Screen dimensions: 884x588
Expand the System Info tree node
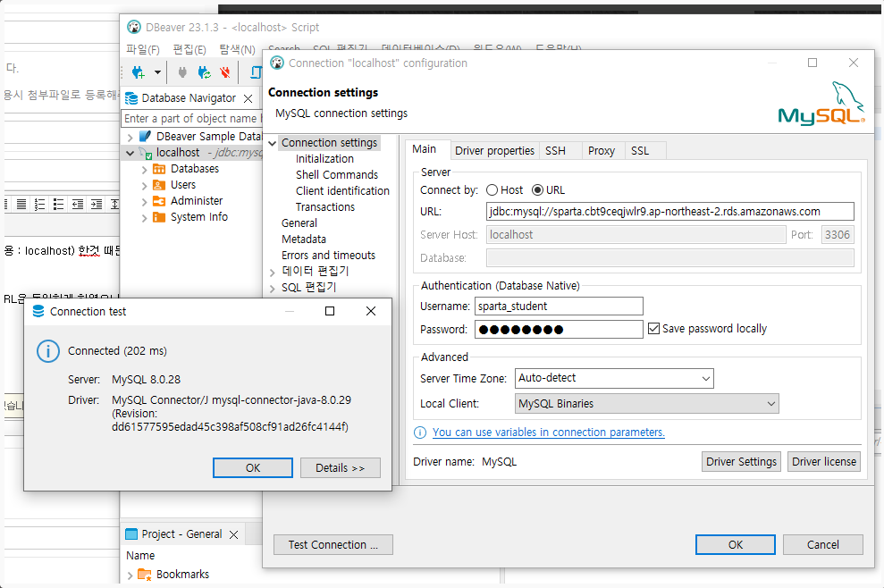coord(144,218)
